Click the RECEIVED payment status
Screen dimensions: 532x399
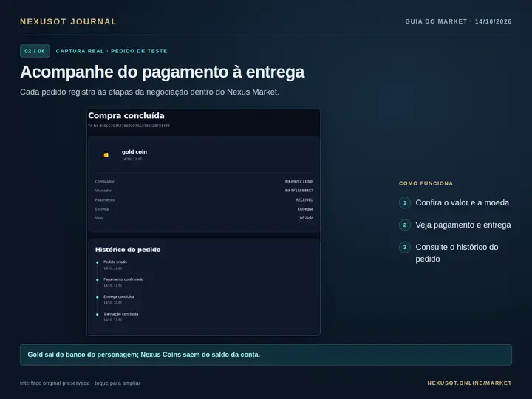[304, 199]
